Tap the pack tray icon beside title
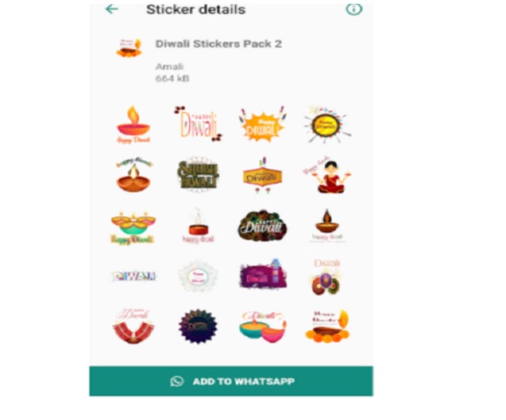Screen dimensions: 506x420 coord(129,47)
